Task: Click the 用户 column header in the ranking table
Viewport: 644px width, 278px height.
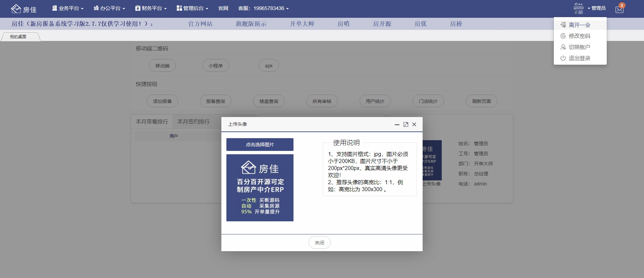Action: pyautogui.click(x=174, y=136)
